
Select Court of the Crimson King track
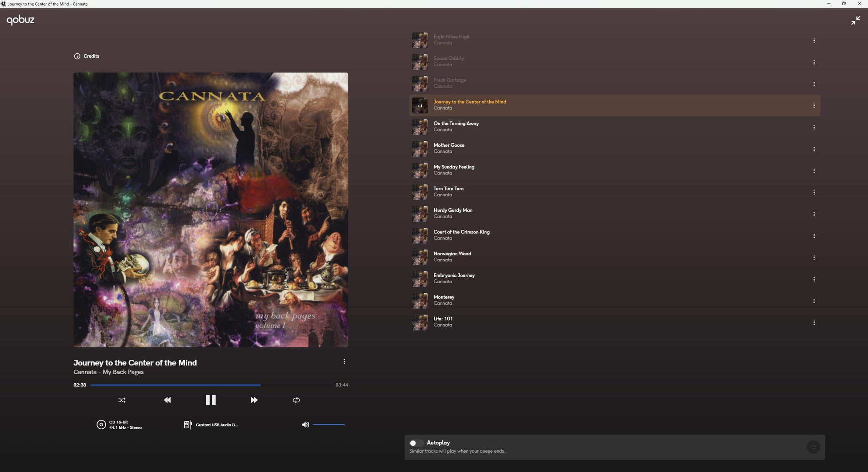pyautogui.click(x=461, y=232)
